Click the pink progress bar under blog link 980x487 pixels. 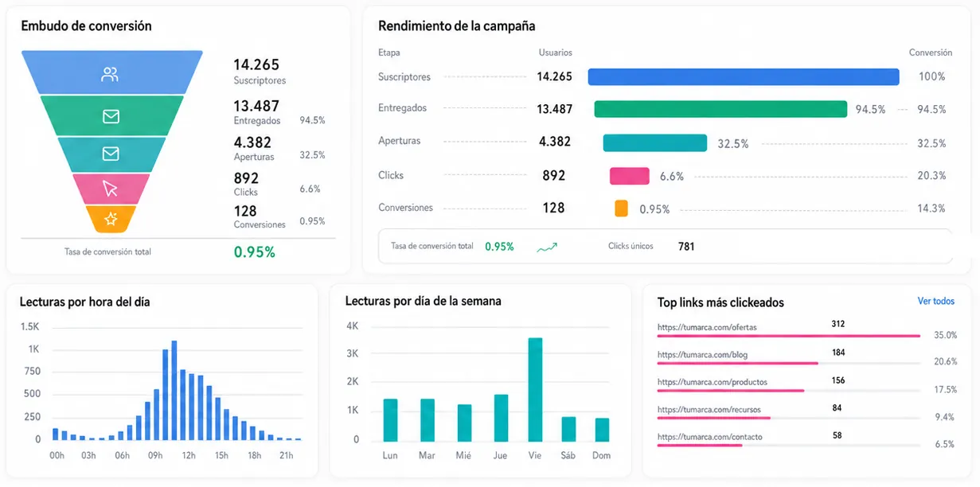(x=738, y=364)
